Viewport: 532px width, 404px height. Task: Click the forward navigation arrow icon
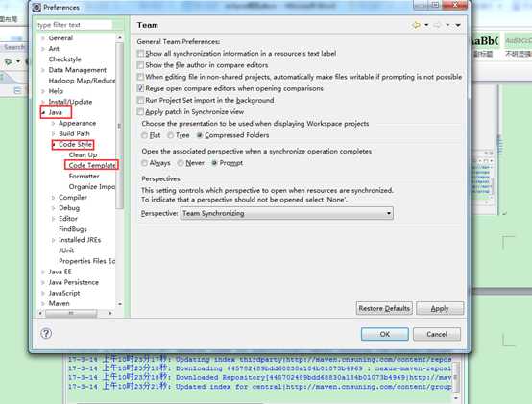(437, 25)
